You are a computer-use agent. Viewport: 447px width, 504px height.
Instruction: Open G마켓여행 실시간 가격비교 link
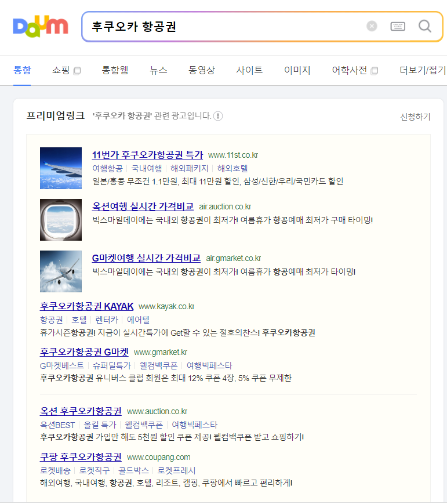point(146,258)
